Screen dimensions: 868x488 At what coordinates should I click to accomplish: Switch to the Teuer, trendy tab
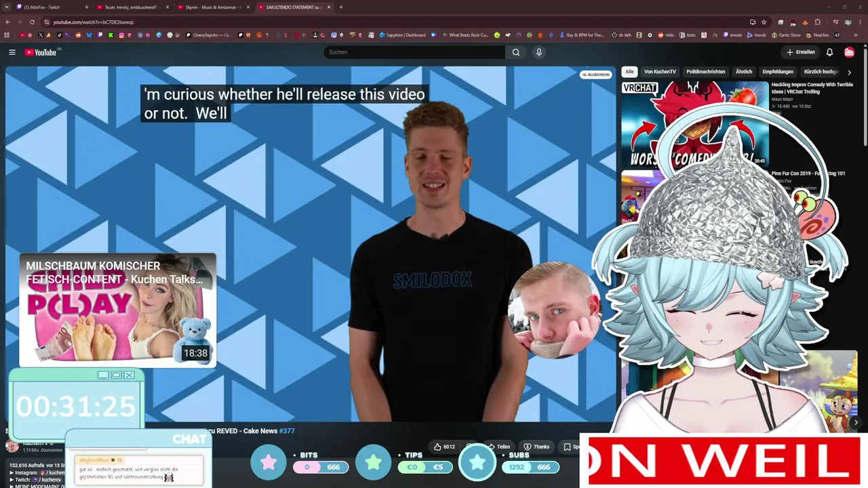[133, 7]
